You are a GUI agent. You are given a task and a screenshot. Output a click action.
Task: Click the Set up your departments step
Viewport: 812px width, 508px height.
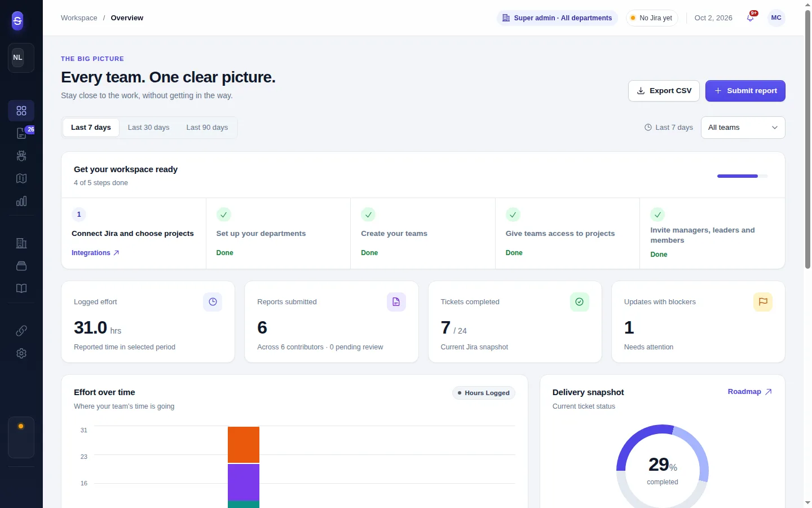(x=279, y=233)
